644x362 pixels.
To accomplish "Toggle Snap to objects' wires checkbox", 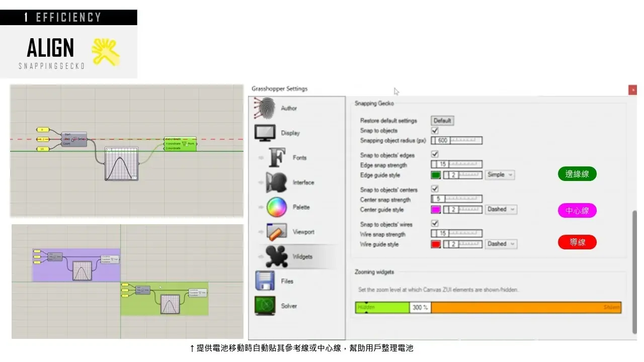I will click(435, 223).
